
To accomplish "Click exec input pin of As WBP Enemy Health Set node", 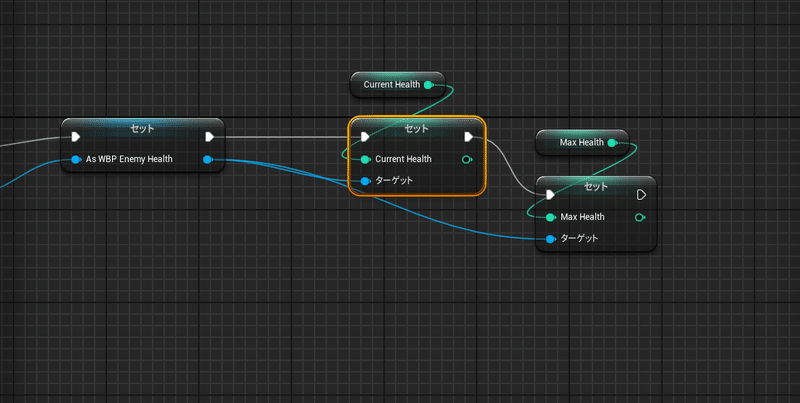I will [x=76, y=137].
